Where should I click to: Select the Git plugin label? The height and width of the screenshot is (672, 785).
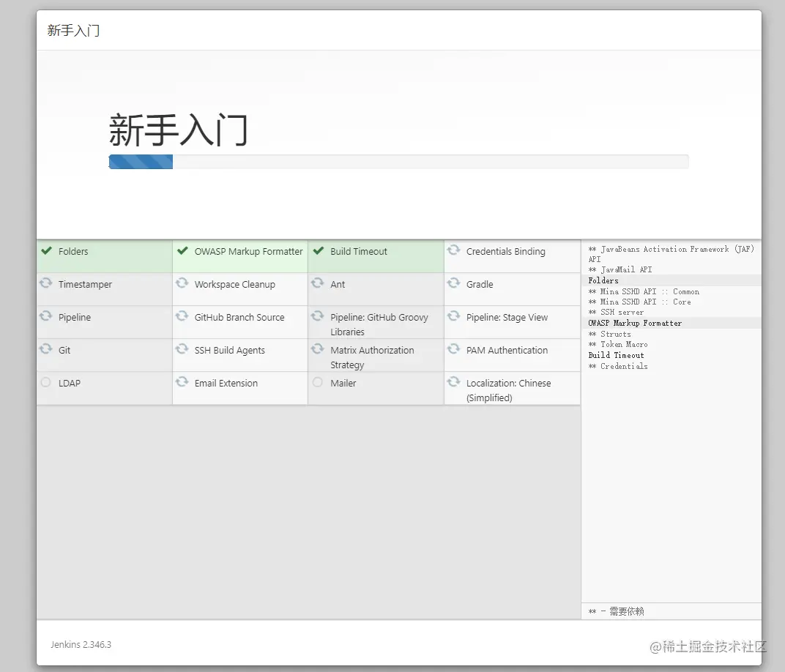(64, 350)
